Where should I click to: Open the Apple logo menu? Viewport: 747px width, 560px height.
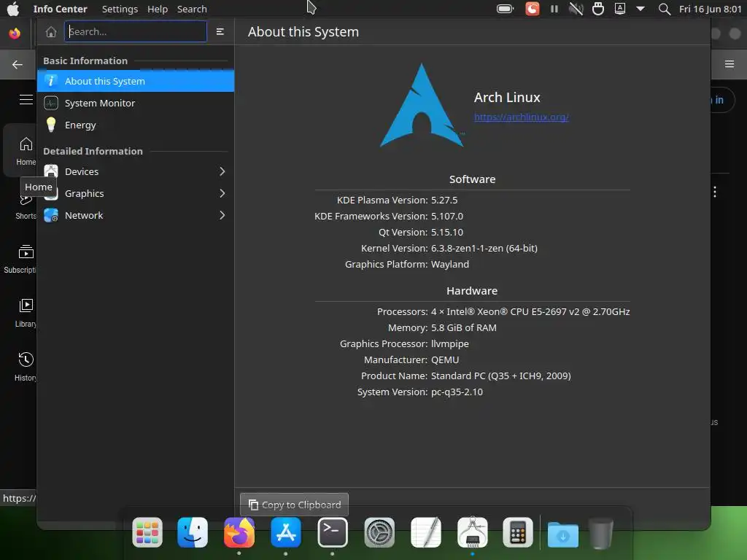click(13, 9)
